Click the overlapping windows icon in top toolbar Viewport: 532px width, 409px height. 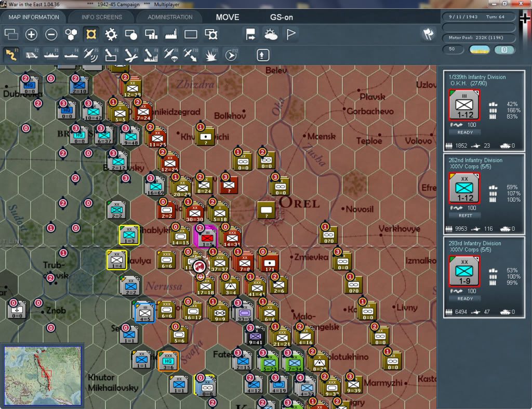11,34
